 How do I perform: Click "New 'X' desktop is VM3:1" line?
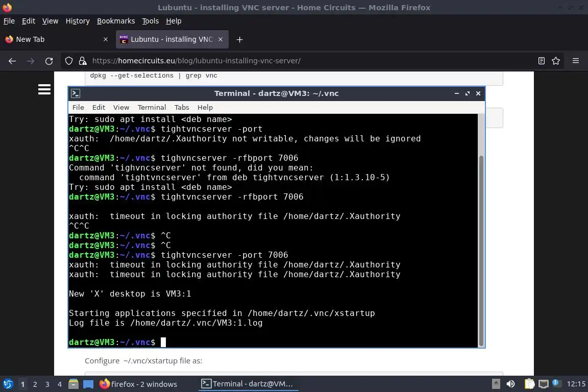[130, 293]
